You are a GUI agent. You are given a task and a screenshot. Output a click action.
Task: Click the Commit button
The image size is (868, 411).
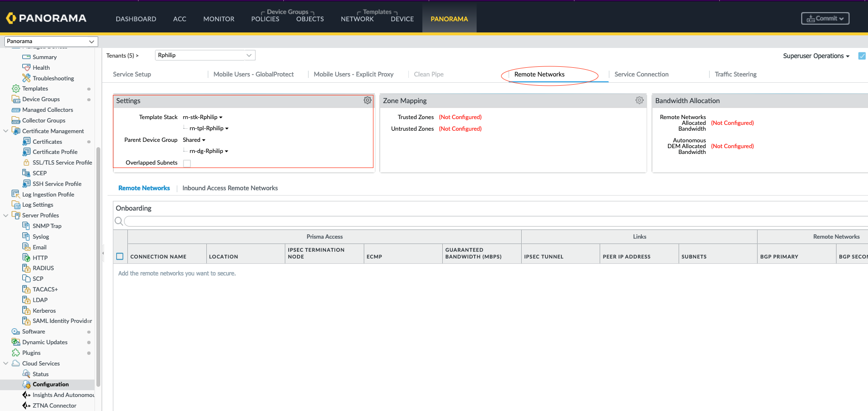coord(825,18)
